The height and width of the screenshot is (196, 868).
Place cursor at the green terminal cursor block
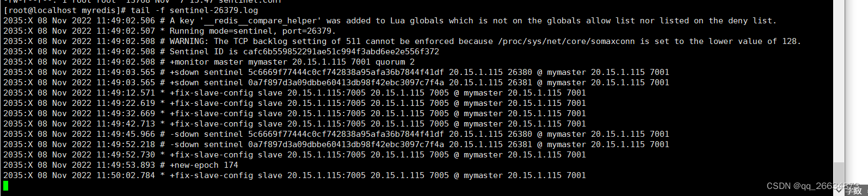click(5, 186)
